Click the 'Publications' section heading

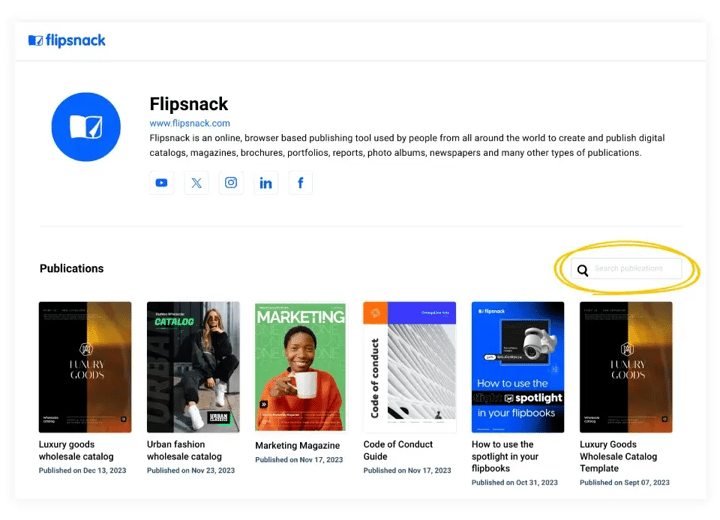[x=72, y=268]
